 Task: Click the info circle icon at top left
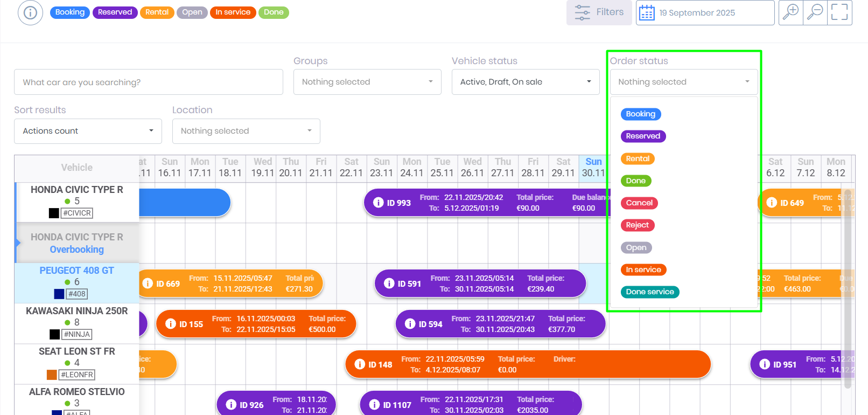(30, 12)
